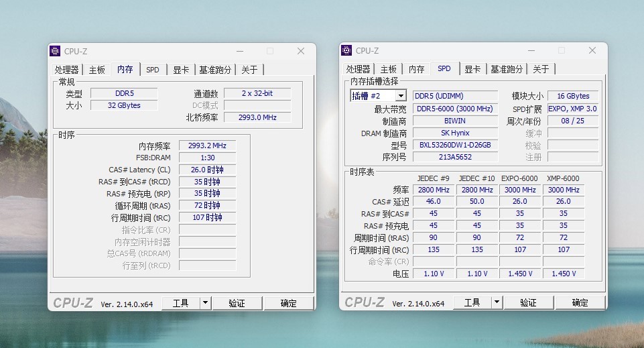Click the 验证 button in the left window

coord(237,303)
